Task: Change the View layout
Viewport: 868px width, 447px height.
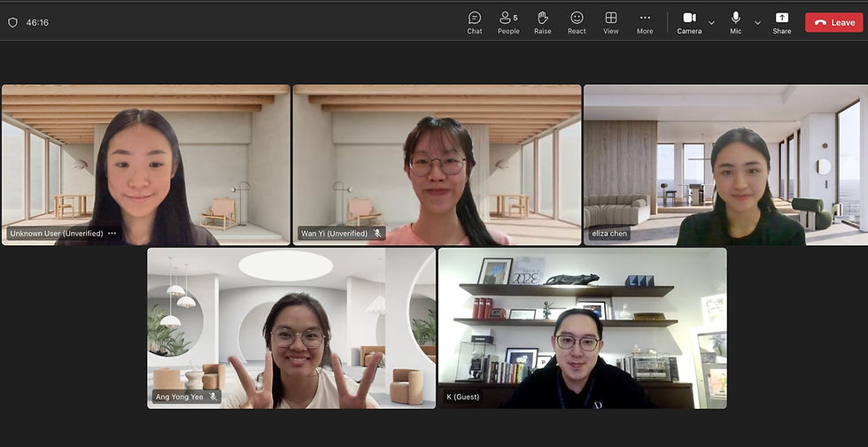Action: 611,23
